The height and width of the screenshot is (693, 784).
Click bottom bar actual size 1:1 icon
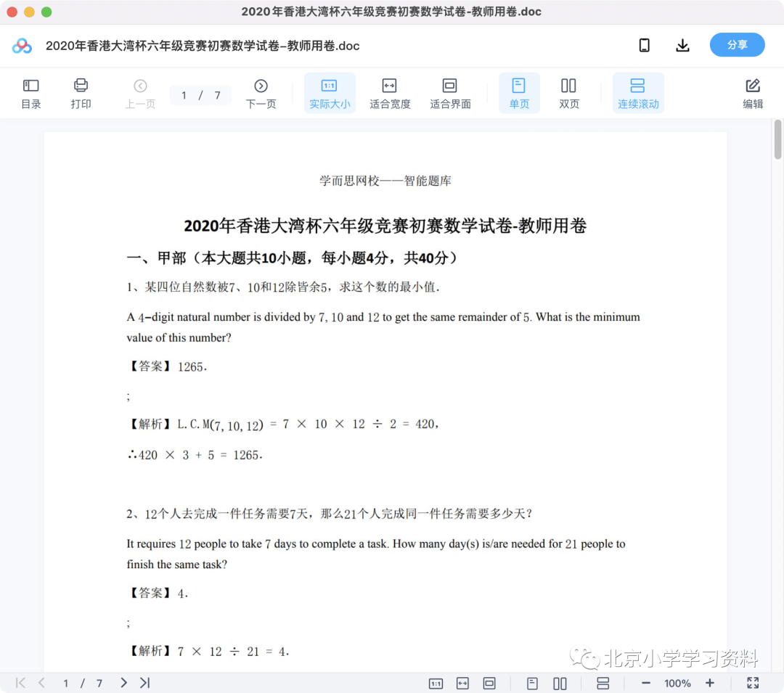[x=436, y=683]
